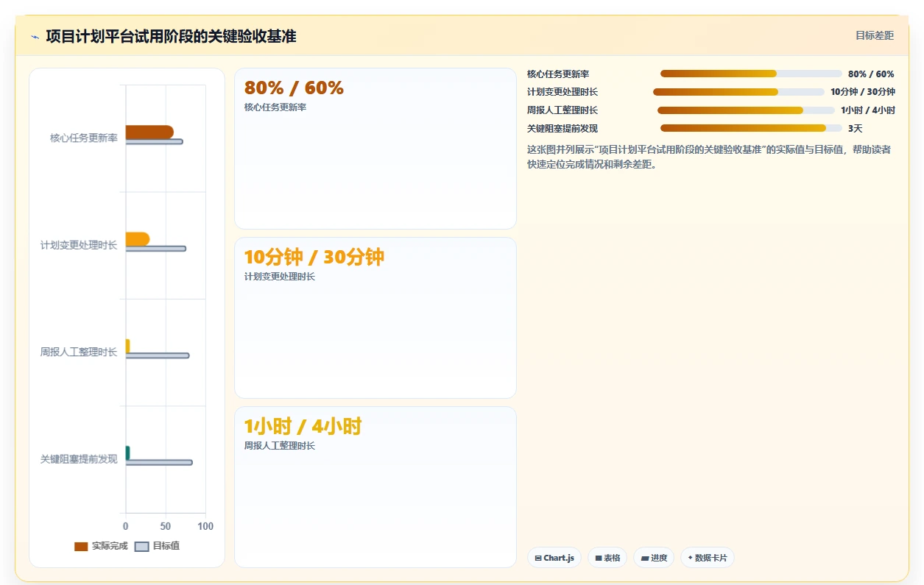Image resolution: width=924 pixels, height=585 pixels.
Task: Click the 计划变更处理时长 progress bar
Action: tap(738, 92)
